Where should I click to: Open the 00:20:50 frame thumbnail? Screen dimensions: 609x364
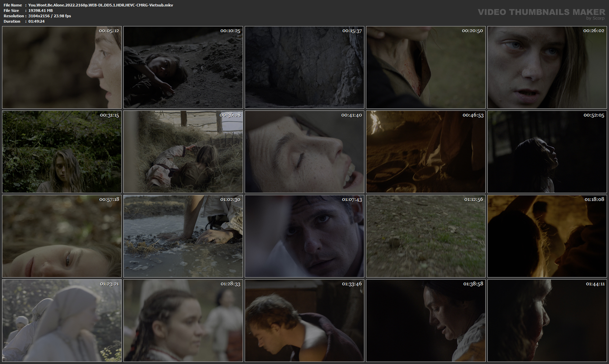pos(426,67)
